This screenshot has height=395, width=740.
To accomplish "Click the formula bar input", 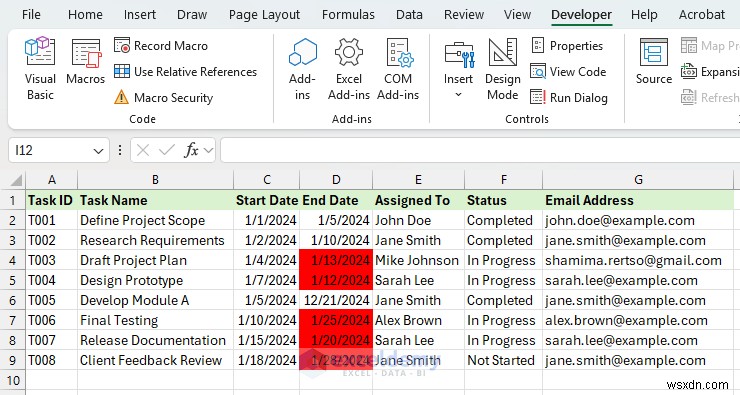I will (x=480, y=151).
